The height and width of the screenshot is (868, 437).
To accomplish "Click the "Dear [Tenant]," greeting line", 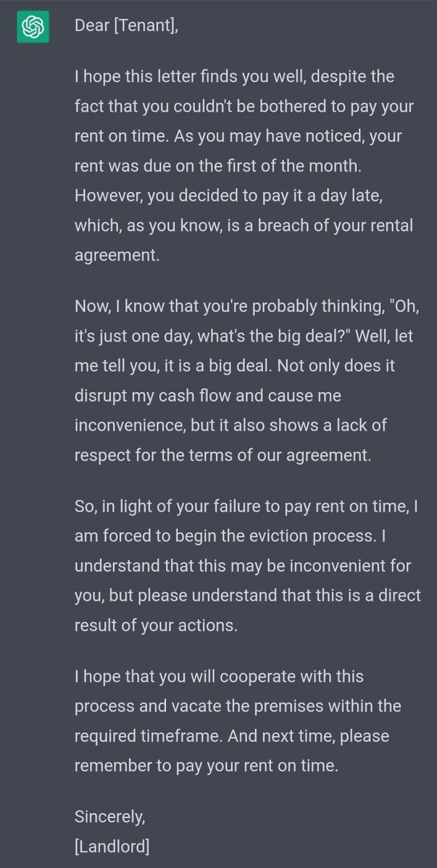I will coord(126,26).
